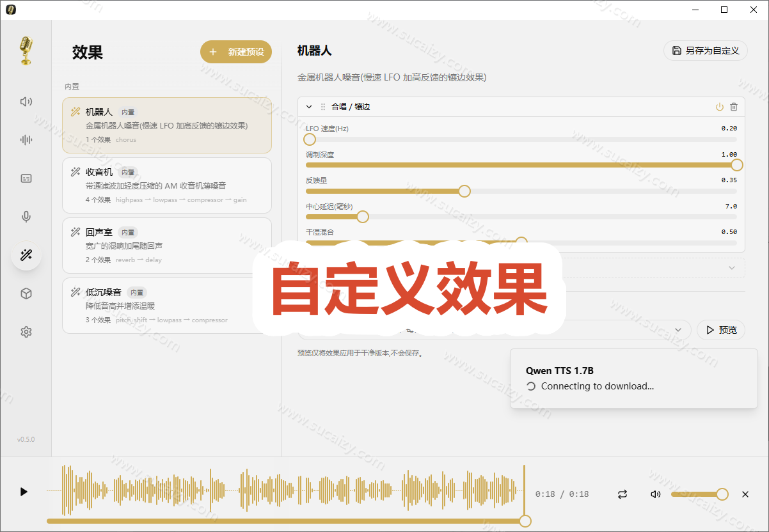
Task: Click the wand icon on 低沉嗓音 preset
Action: pos(75,292)
